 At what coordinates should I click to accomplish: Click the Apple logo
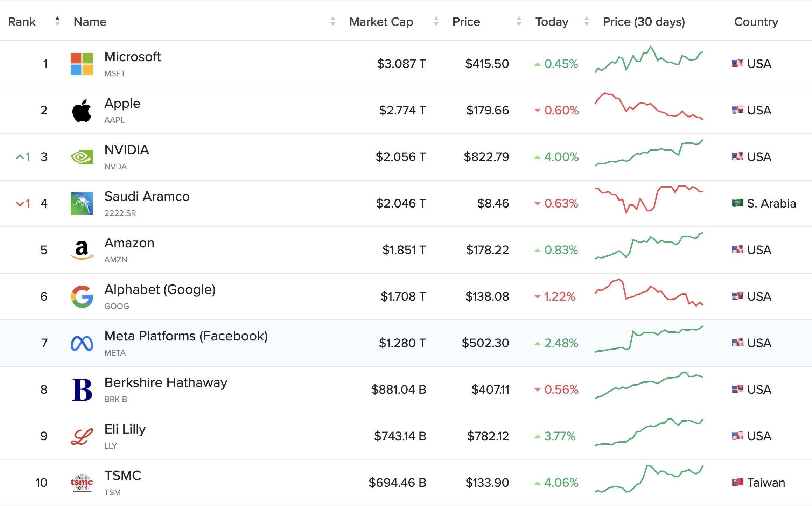tap(81, 110)
